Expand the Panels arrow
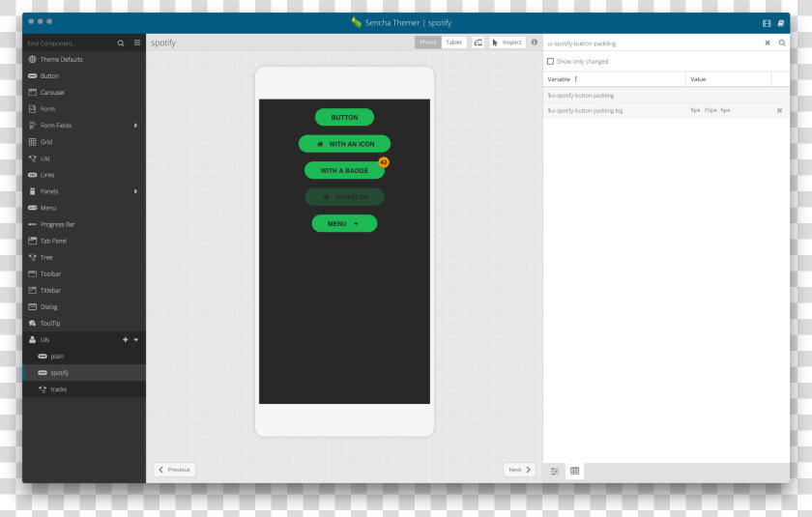This screenshot has width=812, height=517. point(135,191)
